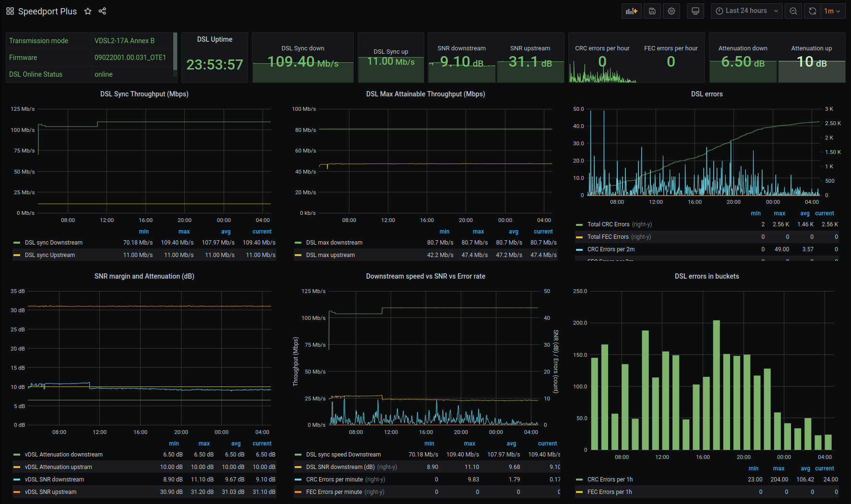Select the SNR downstream stat value
851x504 pixels.
point(462,62)
